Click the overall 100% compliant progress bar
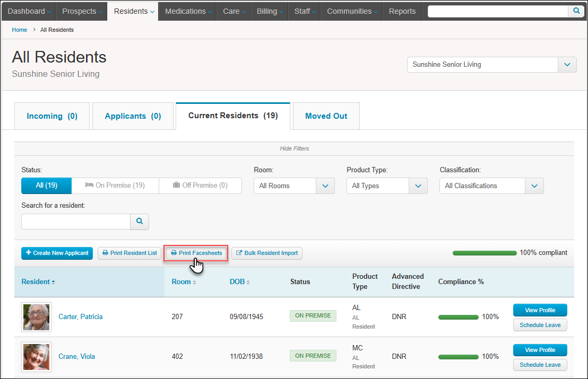Viewport: 588px width, 379px height. 485,253
